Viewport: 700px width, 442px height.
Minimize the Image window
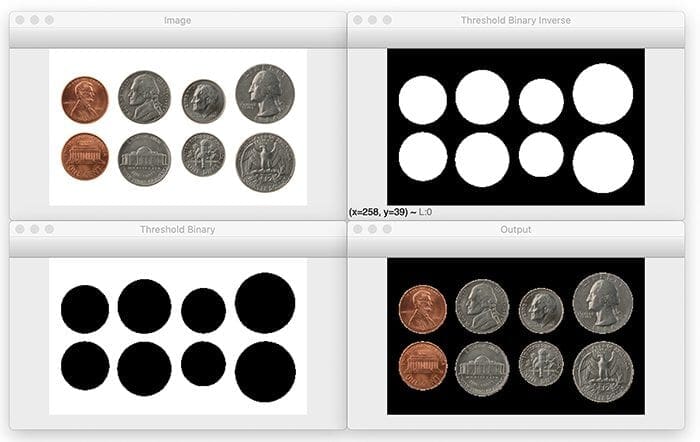pyautogui.click(x=35, y=20)
